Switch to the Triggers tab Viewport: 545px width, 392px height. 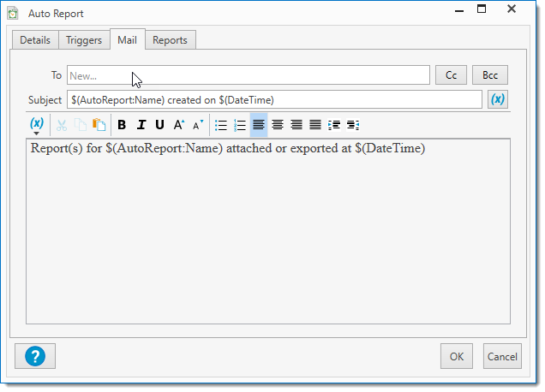[x=84, y=40]
